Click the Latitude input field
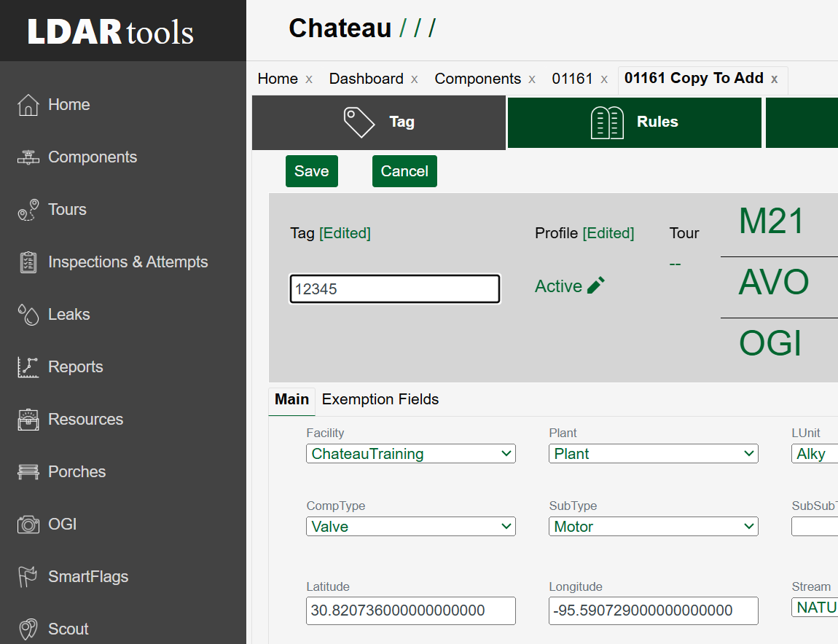The image size is (838, 644). coord(410,611)
